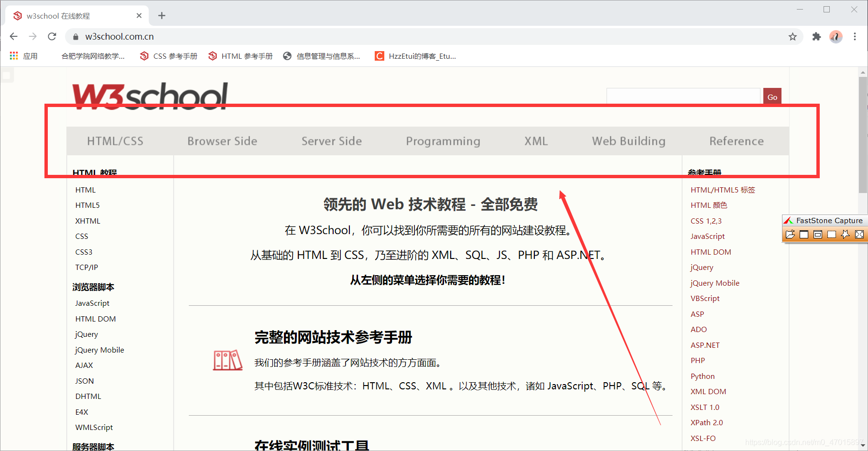
Task: Select the XML navigation tab
Action: [536, 141]
